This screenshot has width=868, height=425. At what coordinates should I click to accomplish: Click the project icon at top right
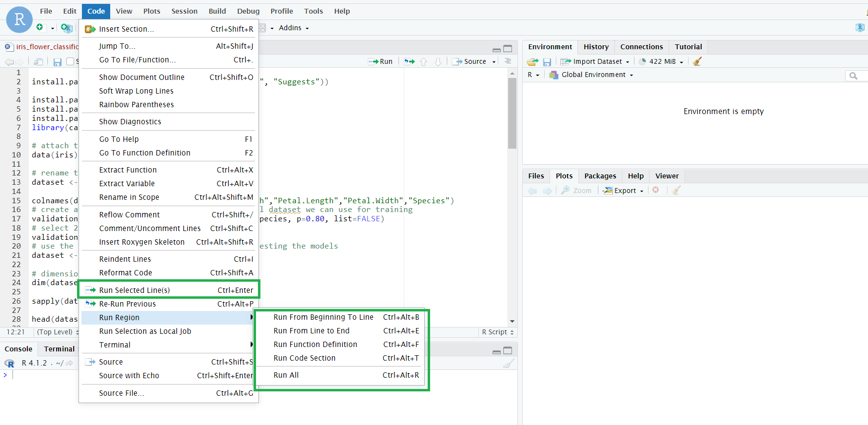860,28
